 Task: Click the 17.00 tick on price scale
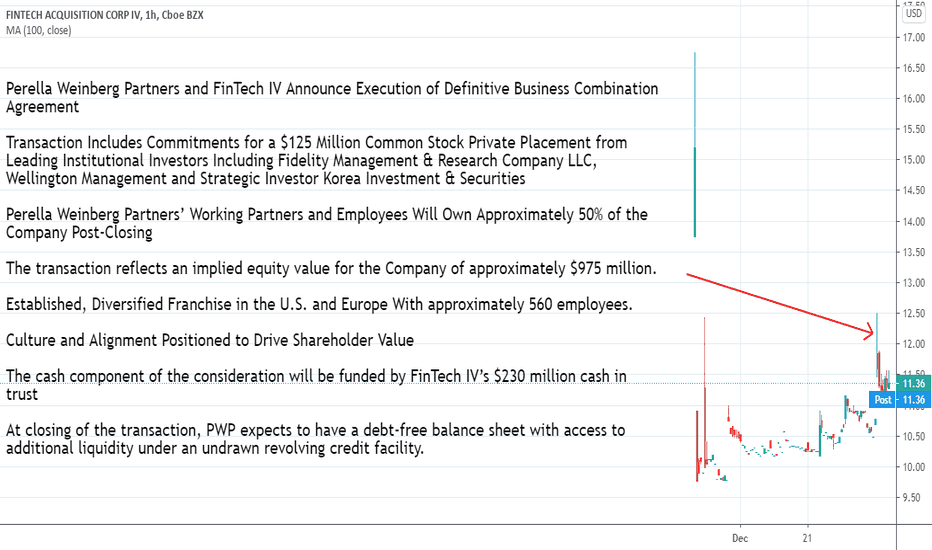point(913,38)
